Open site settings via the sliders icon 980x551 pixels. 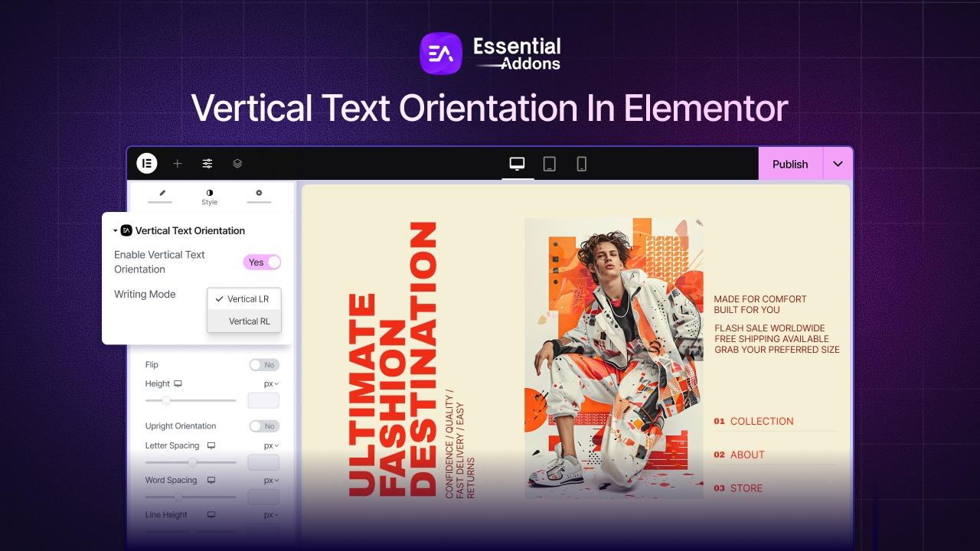207,163
